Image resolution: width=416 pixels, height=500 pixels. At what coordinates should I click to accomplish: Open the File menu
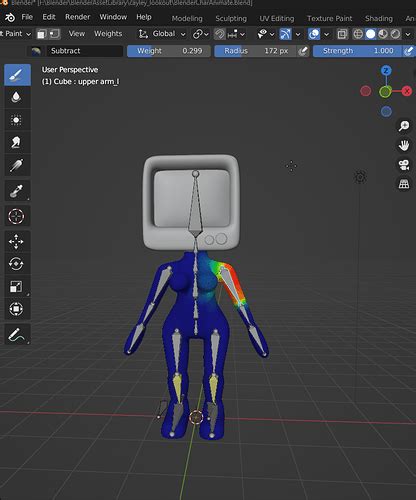click(x=27, y=17)
